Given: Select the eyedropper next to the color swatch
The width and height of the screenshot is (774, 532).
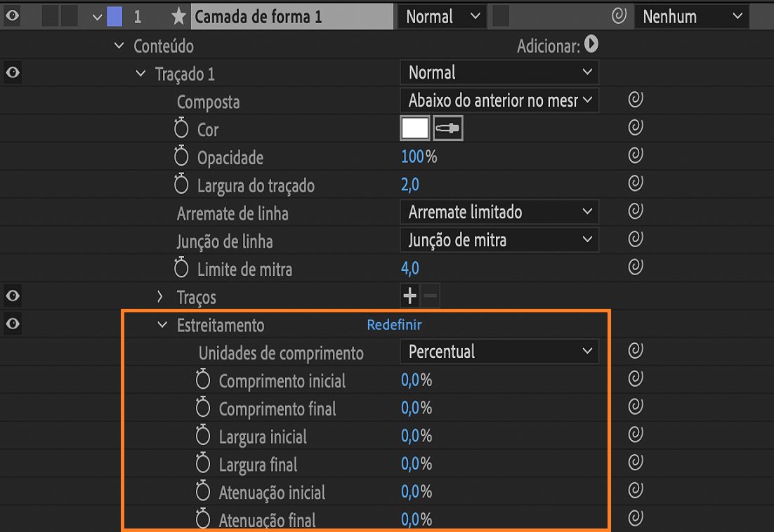Looking at the screenshot, I should click(448, 128).
